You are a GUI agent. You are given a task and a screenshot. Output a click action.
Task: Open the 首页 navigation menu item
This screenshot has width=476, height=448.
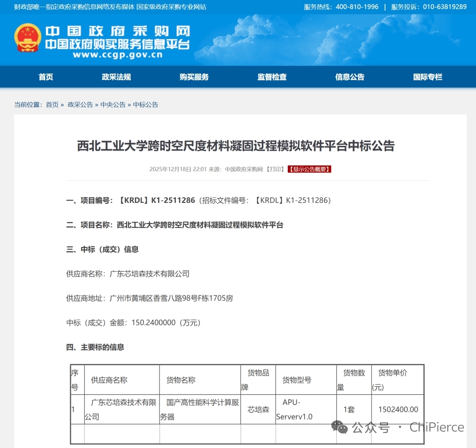tap(46, 77)
